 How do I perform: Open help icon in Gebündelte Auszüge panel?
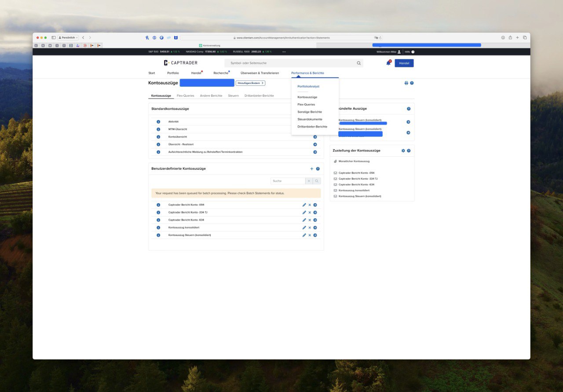[409, 109]
